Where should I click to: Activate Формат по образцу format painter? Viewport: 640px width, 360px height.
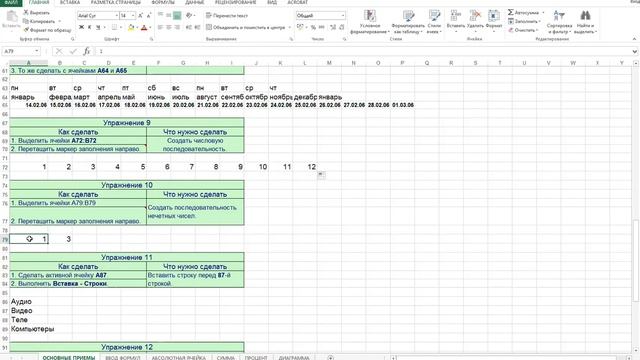pos(47,30)
